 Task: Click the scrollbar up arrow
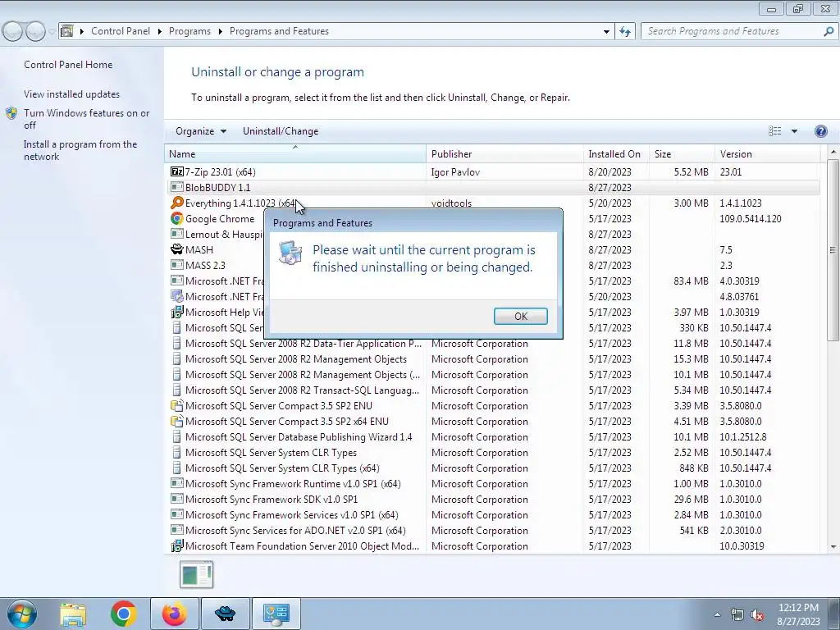833,153
